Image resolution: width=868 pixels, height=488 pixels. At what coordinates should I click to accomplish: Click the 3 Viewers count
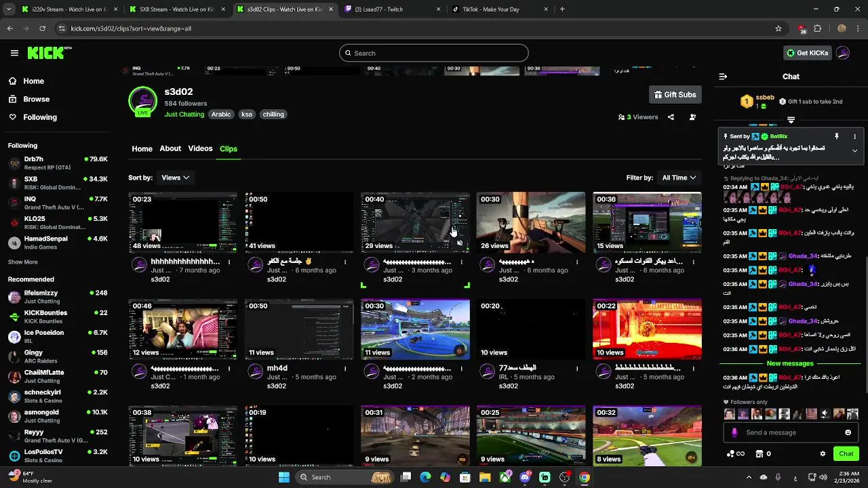(638, 117)
